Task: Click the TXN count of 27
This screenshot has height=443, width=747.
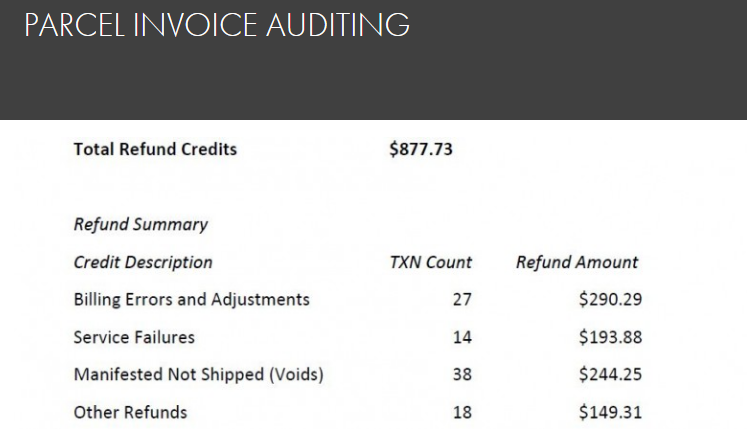Action: coord(461,299)
